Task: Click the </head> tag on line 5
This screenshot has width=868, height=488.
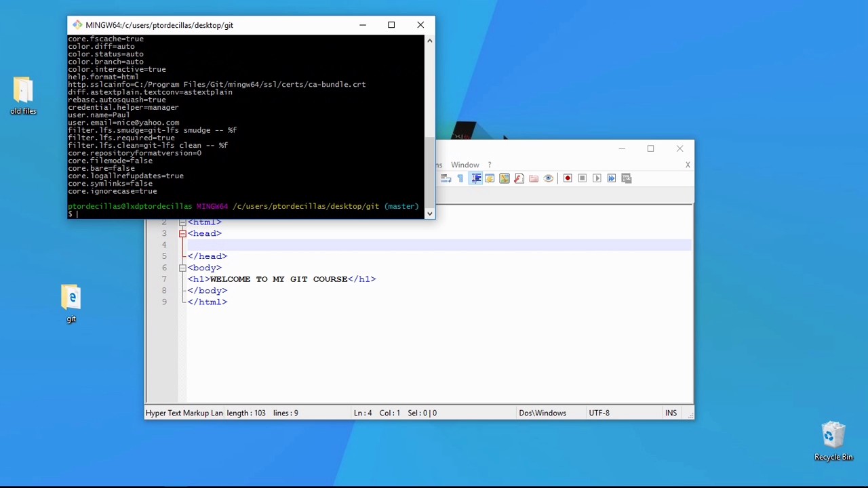Action: (208, 256)
